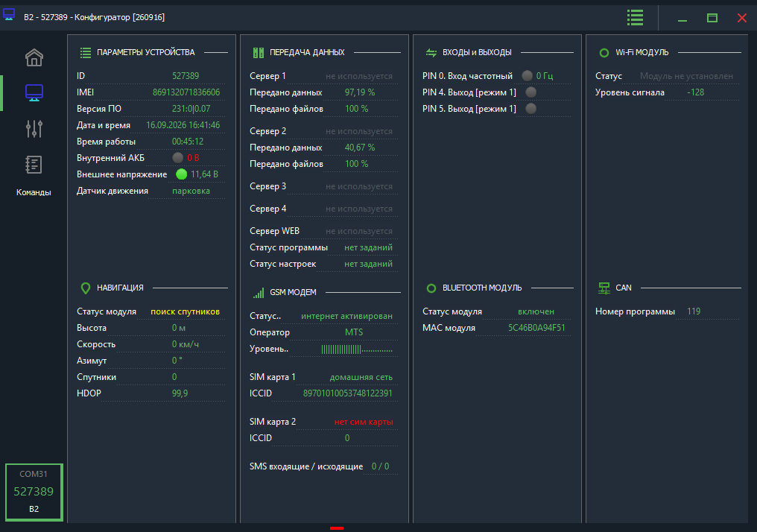
Task: Click the Wi-Fi модуль circle icon
Action: 604,53
